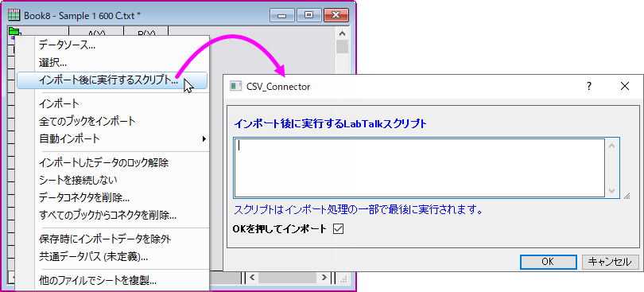This screenshot has height=292, width=644.
Task: Select インポート後に実行するスクリプト... menu entry
Action: click(112, 80)
